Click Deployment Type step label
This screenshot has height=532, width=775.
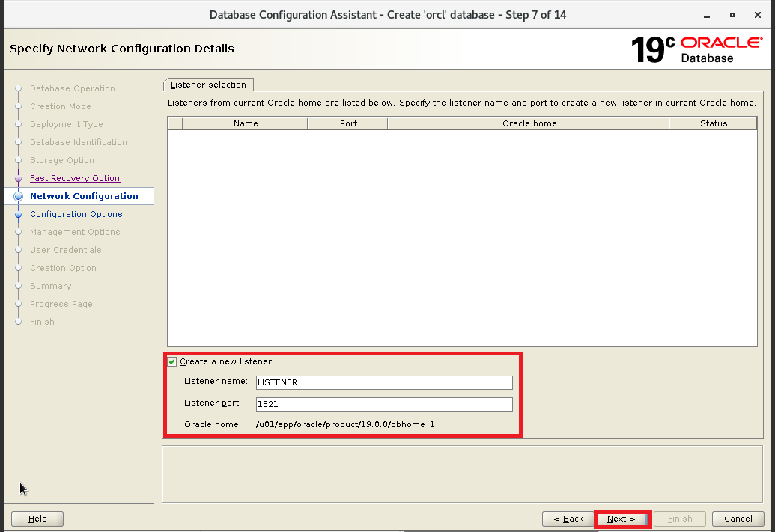coord(66,124)
